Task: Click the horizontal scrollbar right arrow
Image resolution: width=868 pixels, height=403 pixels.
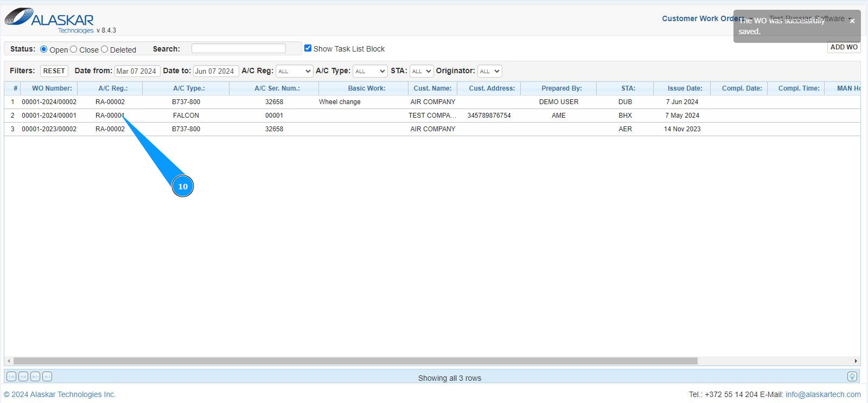Action: pos(856,361)
